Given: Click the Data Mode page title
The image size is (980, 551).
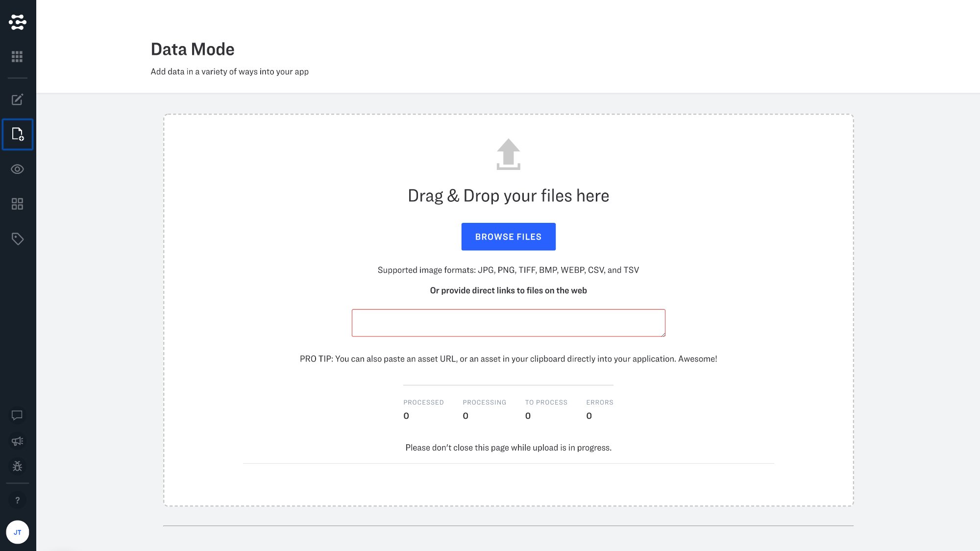Looking at the screenshot, I should tap(193, 49).
